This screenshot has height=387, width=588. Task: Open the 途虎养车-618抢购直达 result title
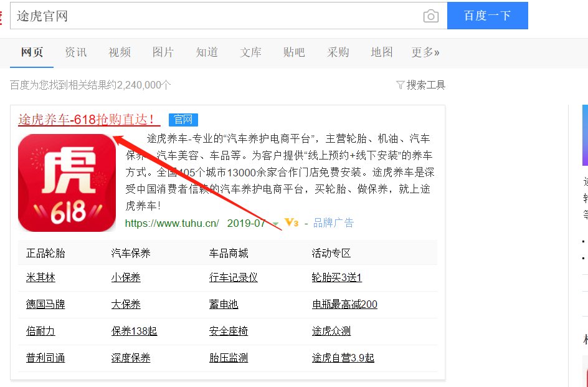(87, 119)
